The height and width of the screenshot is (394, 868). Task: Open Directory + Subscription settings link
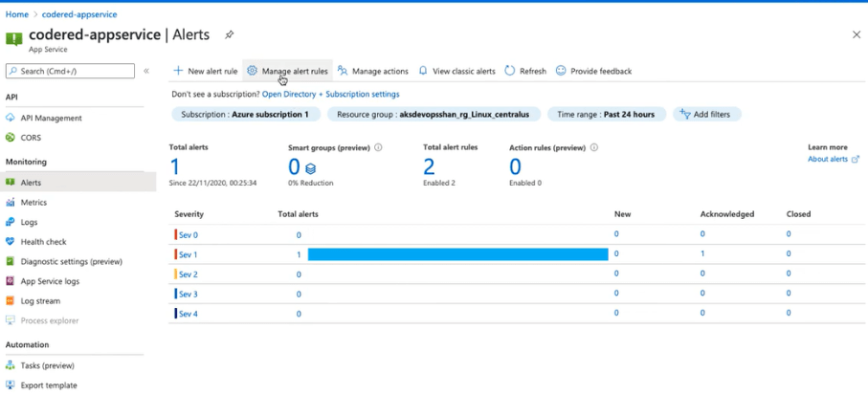click(x=330, y=94)
